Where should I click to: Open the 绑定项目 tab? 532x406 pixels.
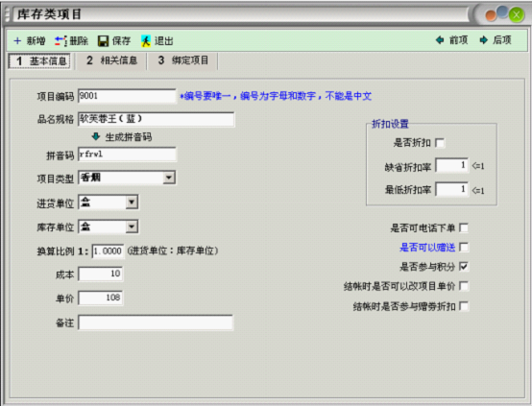[183, 60]
